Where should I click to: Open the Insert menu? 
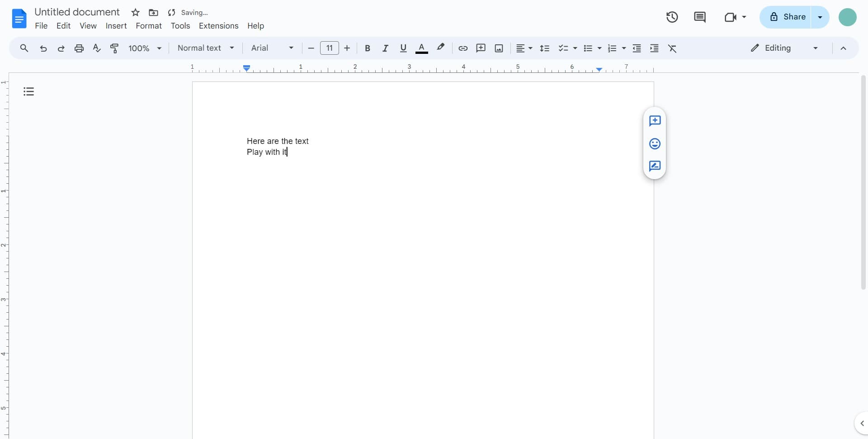pos(116,26)
